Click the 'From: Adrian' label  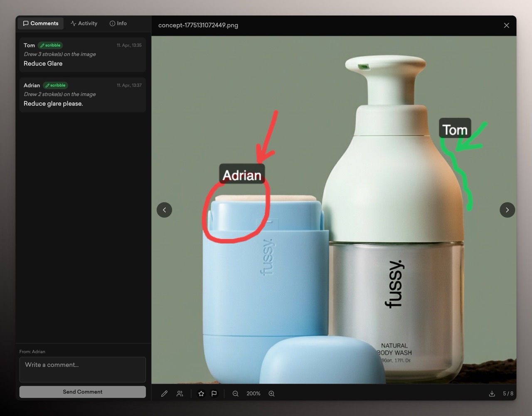tap(32, 352)
